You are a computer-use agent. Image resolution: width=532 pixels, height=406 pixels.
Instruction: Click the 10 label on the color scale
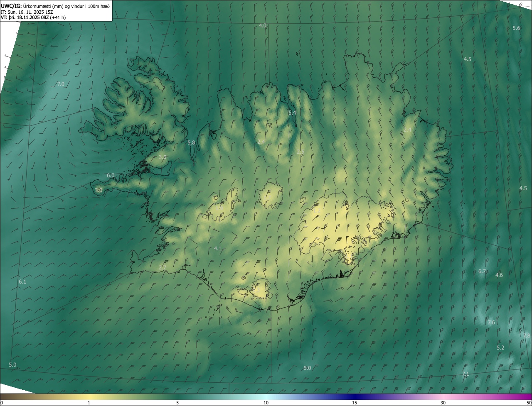[x=266, y=403]
